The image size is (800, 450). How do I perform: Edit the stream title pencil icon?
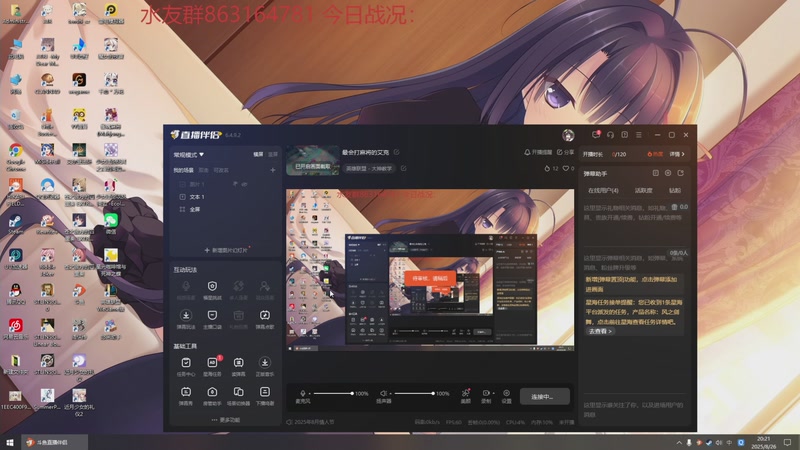pos(396,152)
